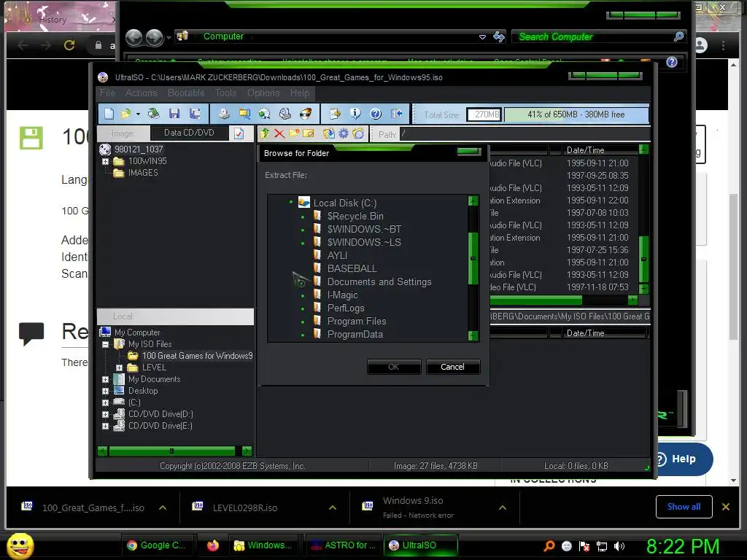The height and width of the screenshot is (560, 747).
Task: Open the 100_Great_Games_f...iso download chevron
Action: 163,507
